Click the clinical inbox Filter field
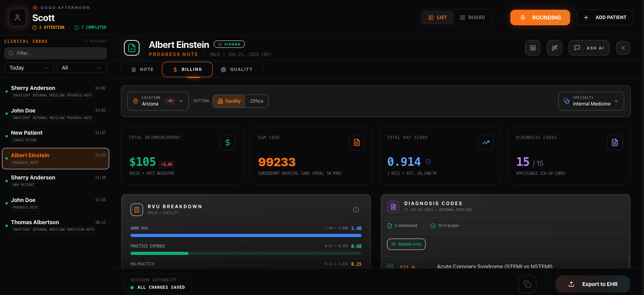Screen dimensions: 644x295 [x=56, y=53]
